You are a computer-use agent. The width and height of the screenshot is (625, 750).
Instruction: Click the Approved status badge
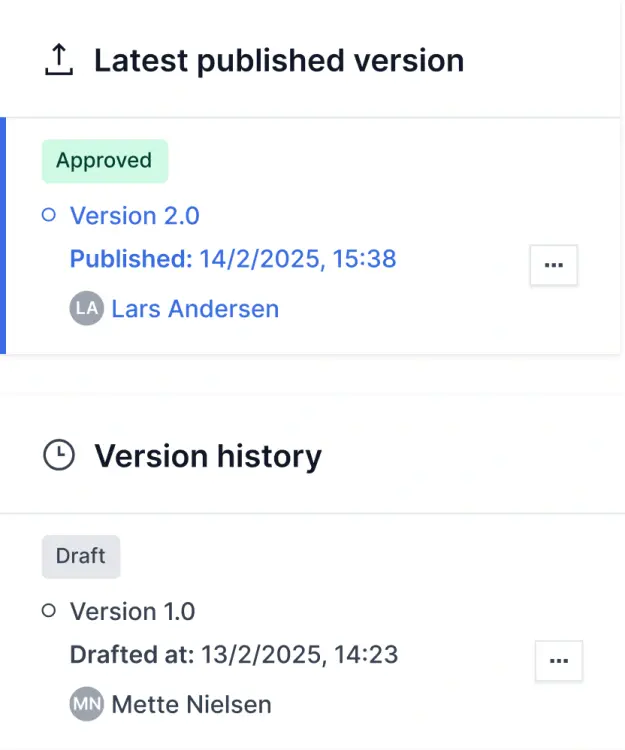point(104,161)
